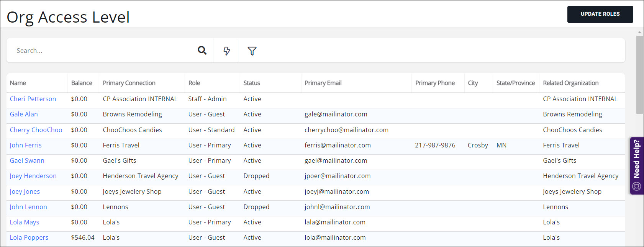The height and width of the screenshot is (247, 644).
Task: Open Joey Henderson's record
Action: point(33,176)
